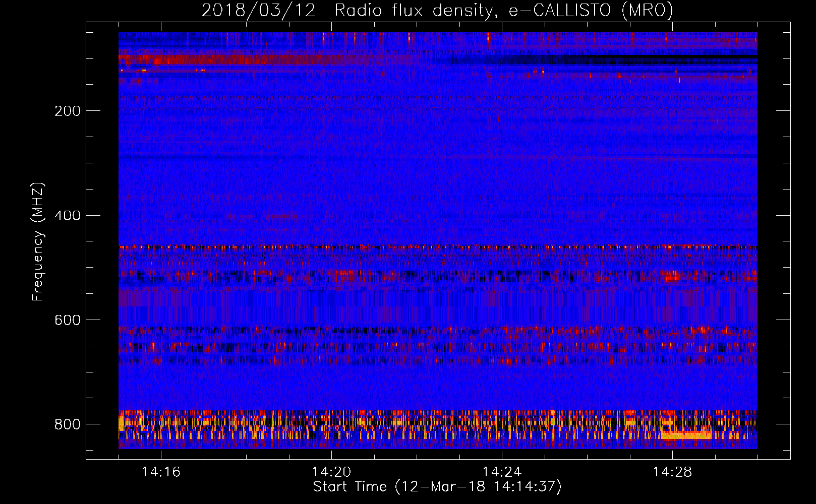Click the 14:24 time tick label

pos(502,472)
